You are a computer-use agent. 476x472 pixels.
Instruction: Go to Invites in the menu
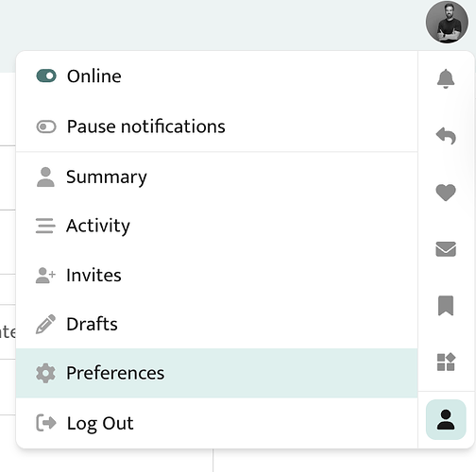coord(217,275)
